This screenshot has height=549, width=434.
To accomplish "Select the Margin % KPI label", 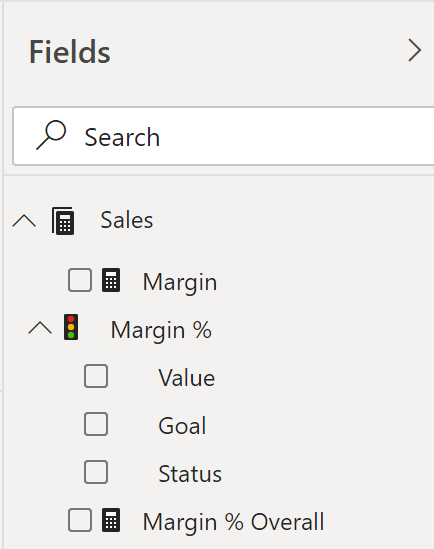I will [161, 330].
